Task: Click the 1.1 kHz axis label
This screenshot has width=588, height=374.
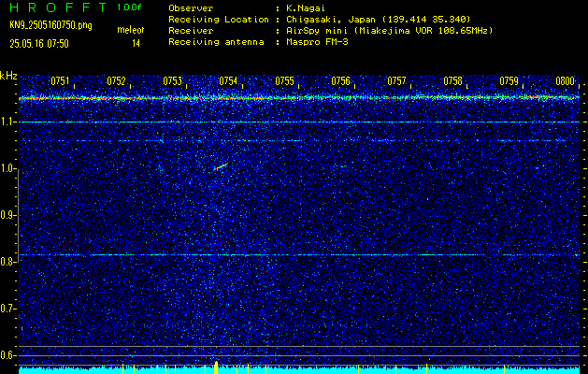Action: [8, 122]
